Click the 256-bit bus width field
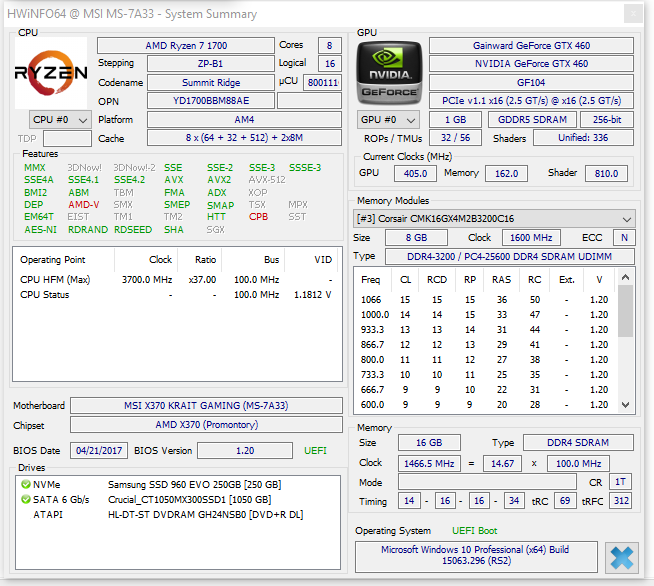Screen dimensions: 654x586 [x=607, y=120]
